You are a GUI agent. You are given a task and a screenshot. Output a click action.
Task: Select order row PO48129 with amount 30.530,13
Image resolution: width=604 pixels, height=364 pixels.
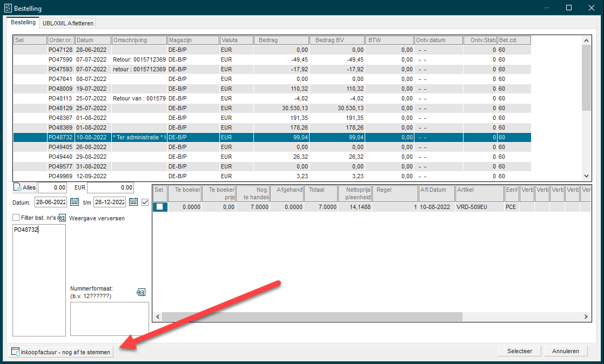coord(272,108)
